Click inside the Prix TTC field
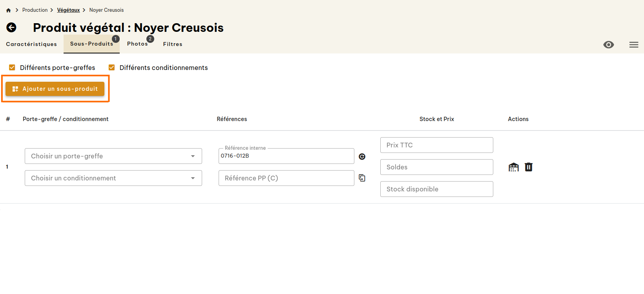The image size is (644, 294). tap(436, 145)
